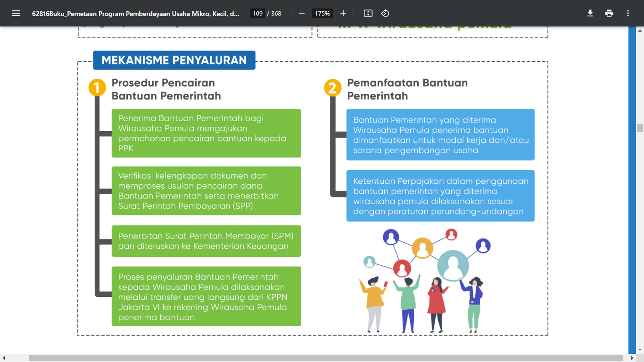
Task: Click blue box starting 'Bantuan Pemerintah yang diterima'
Action: click(440, 135)
